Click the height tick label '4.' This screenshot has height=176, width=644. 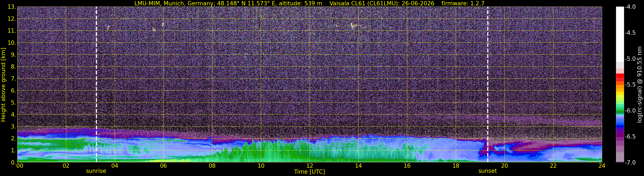13,114
